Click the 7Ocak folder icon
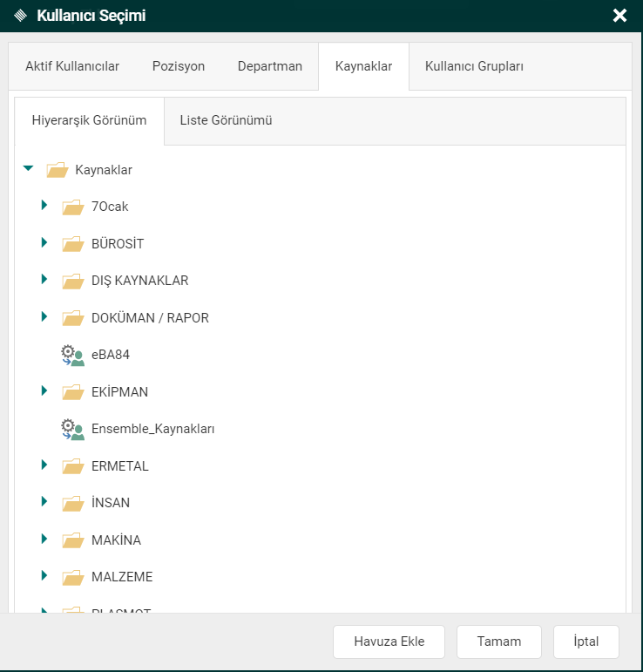The height and width of the screenshot is (672, 643). [x=72, y=207]
